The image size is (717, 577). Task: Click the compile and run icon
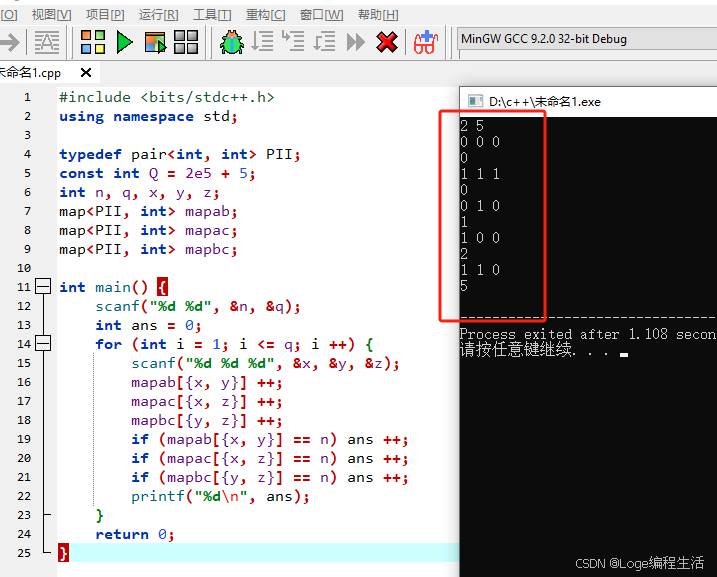click(x=155, y=43)
